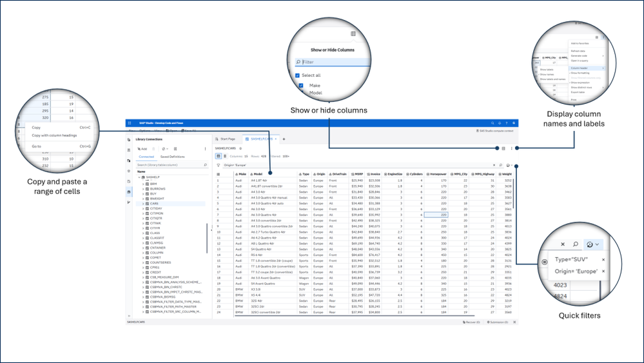Switch to the Connected tab
Viewport: 644px width, 363px height.
(x=146, y=157)
